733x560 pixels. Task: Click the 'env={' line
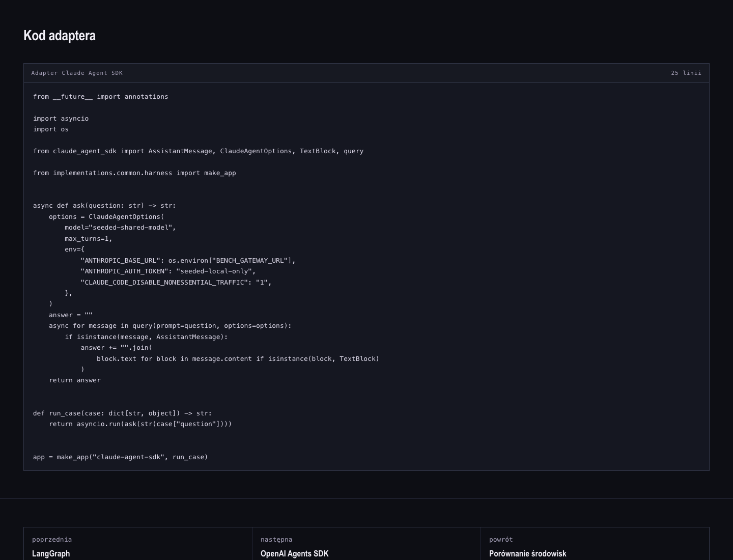coord(75,249)
